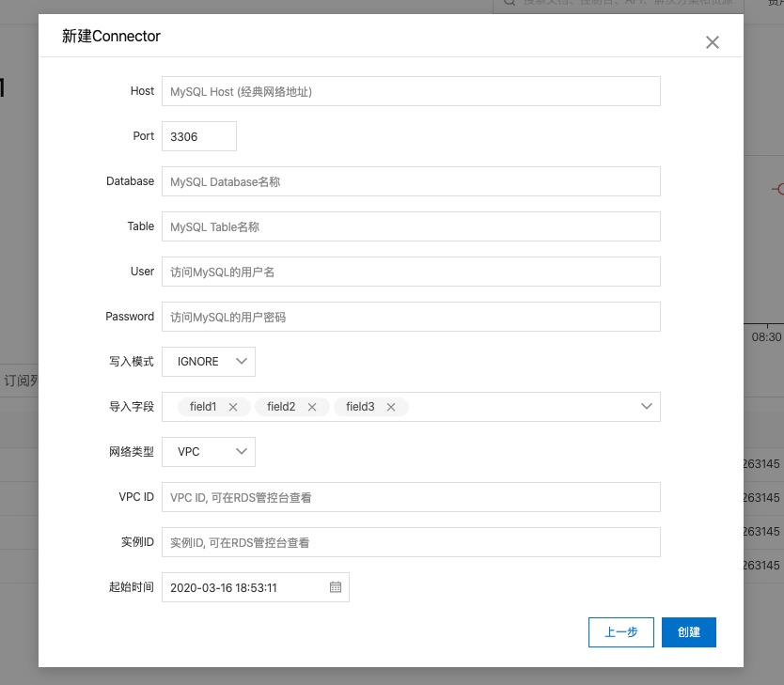Click the 网络类型 label
This screenshot has height=685, width=784.
[x=132, y=452]
